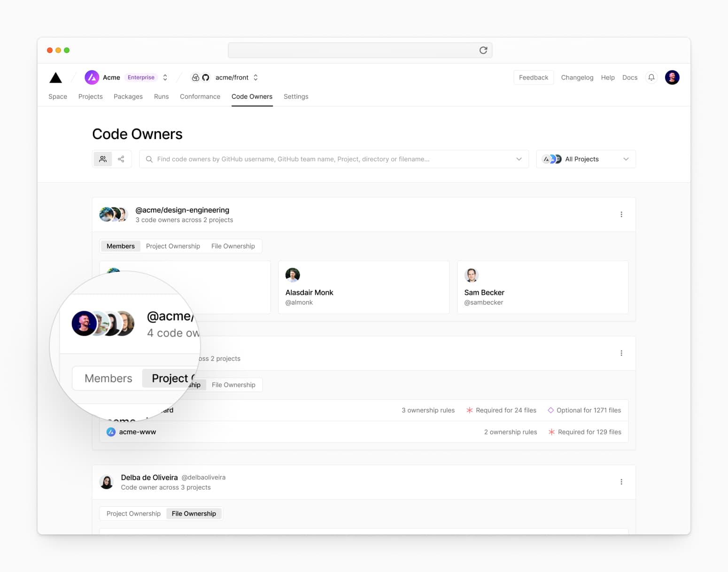Screen dimensions: 728x572
Task: Reload page using refresh icon
Action: pyautogui.click(x=483, y=50)
